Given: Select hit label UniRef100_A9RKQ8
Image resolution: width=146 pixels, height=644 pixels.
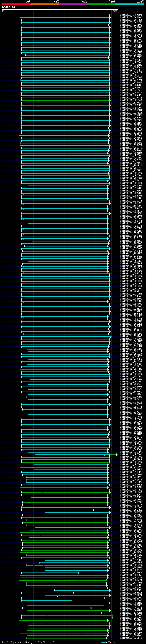Looking at the screenshot, I should [131, 42].
